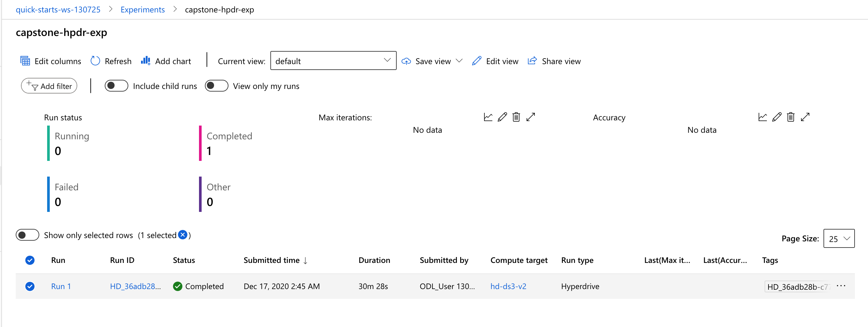Enable the Include child runs toggle
Image resolution: width=868 pixels, height=327 pixels.
(x=116, y=86)
